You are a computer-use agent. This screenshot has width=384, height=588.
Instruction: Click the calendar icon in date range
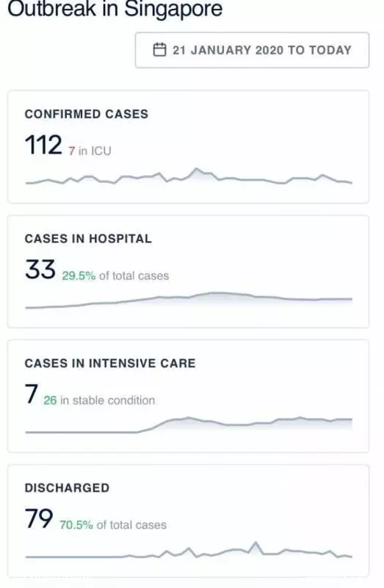pos(159,49)
